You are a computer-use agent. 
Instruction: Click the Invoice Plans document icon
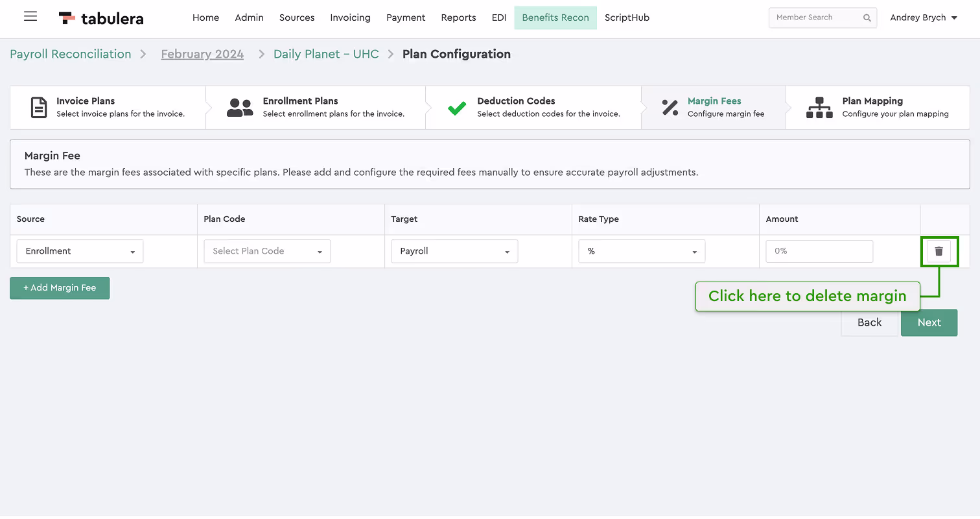39,107
